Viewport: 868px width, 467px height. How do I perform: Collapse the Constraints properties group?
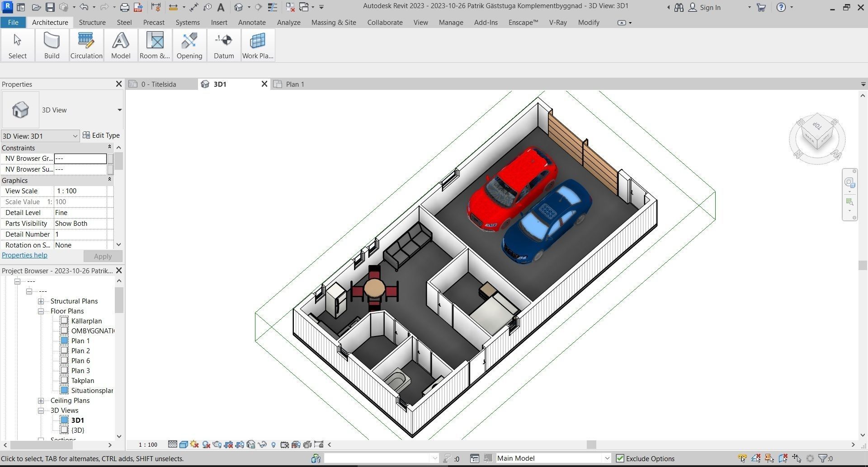(x=109, y=147)
